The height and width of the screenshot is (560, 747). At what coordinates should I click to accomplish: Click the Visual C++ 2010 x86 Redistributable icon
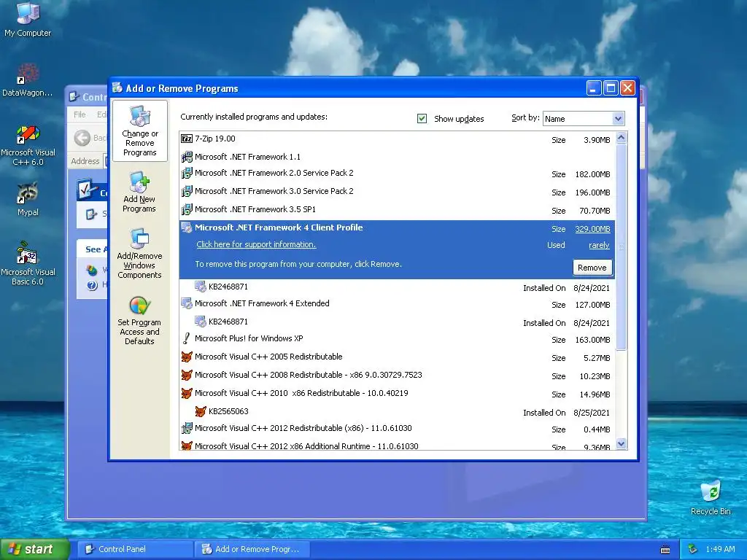click(x=187, y=393)
